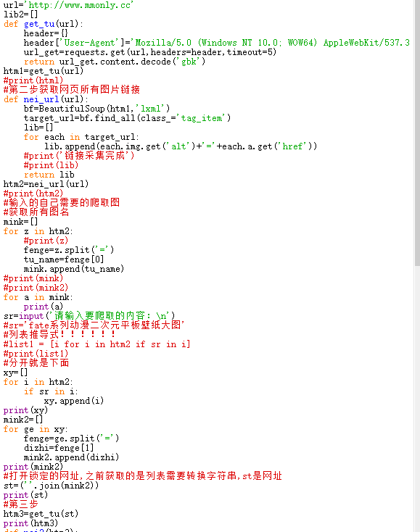The image size is (420, 532).
Task: Click the "def nei_url(url):" definition line
Action: click(x=46, y=99)
